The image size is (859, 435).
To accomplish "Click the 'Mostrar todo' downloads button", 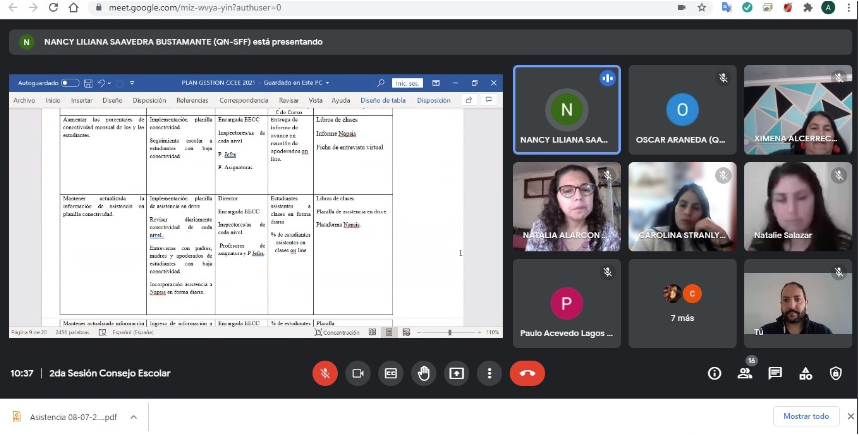I will [805, 416].
